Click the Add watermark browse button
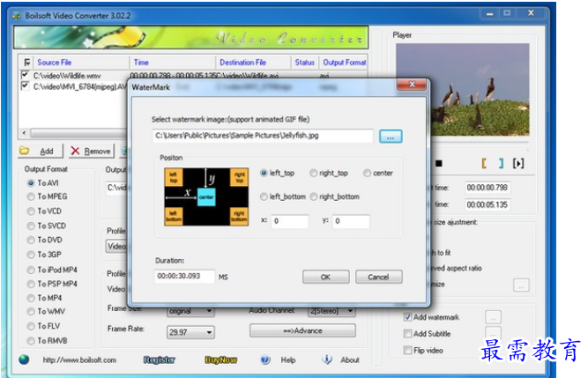 click(x=493, y=317)
